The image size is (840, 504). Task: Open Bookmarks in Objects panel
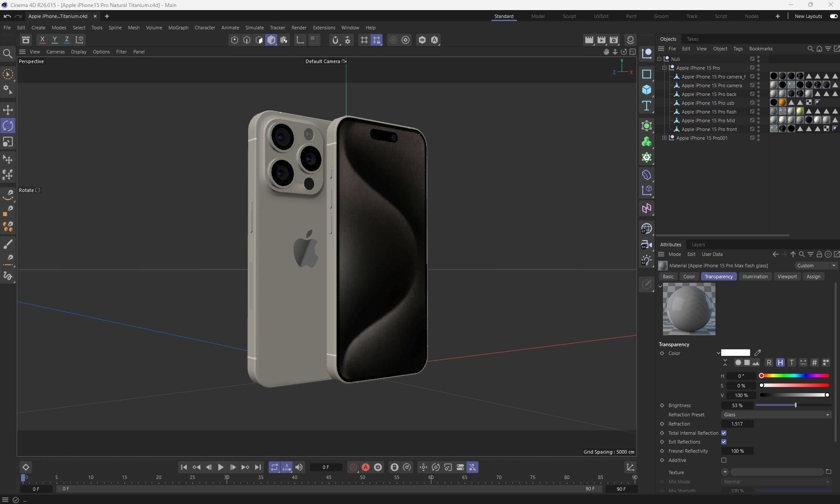(x=761, y=49)
